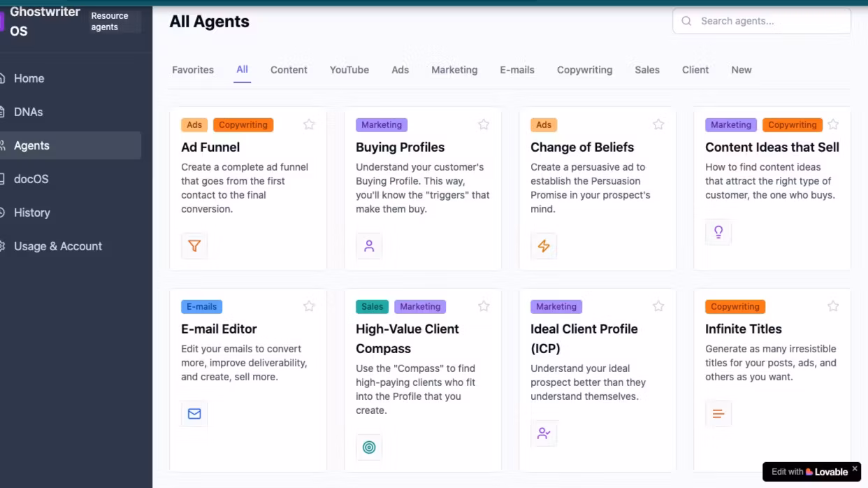Click the Ghostwriter OS logo text

45,22
